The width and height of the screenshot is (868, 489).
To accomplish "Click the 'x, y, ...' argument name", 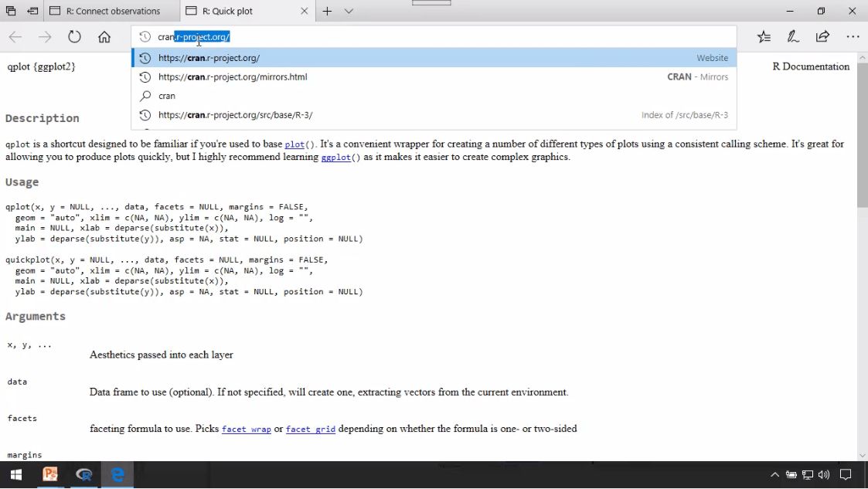I will (x=29, y=345).
